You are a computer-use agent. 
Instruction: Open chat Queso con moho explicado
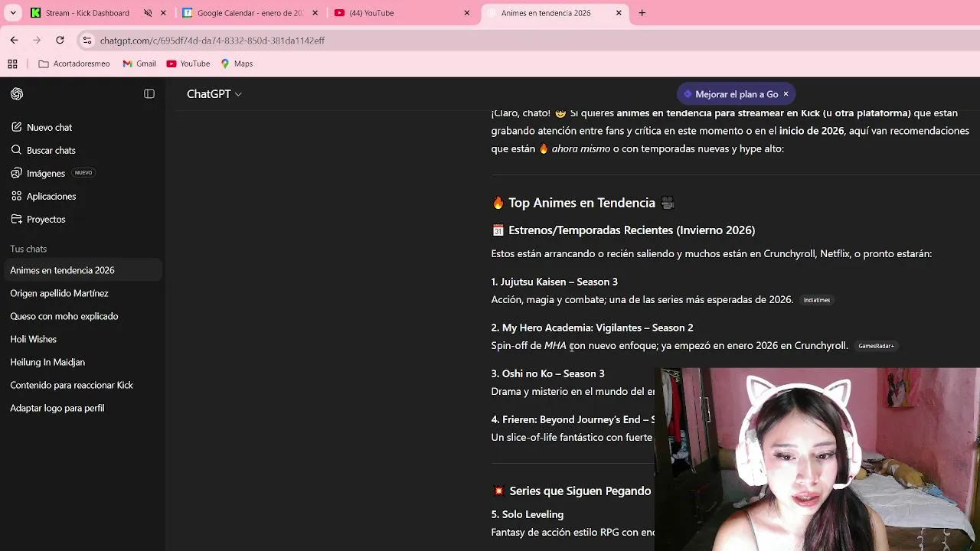coord(81,316)
